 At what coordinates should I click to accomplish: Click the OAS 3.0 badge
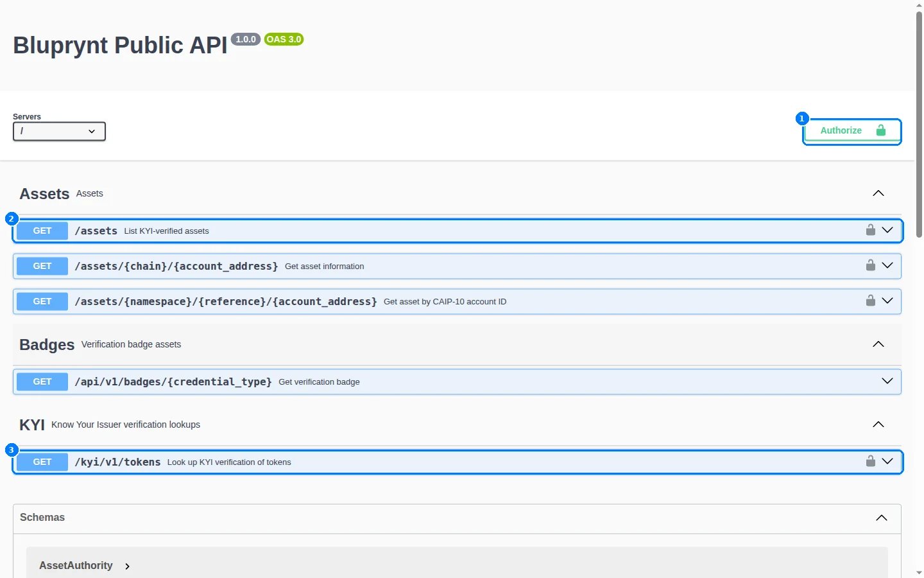(284, 39)
